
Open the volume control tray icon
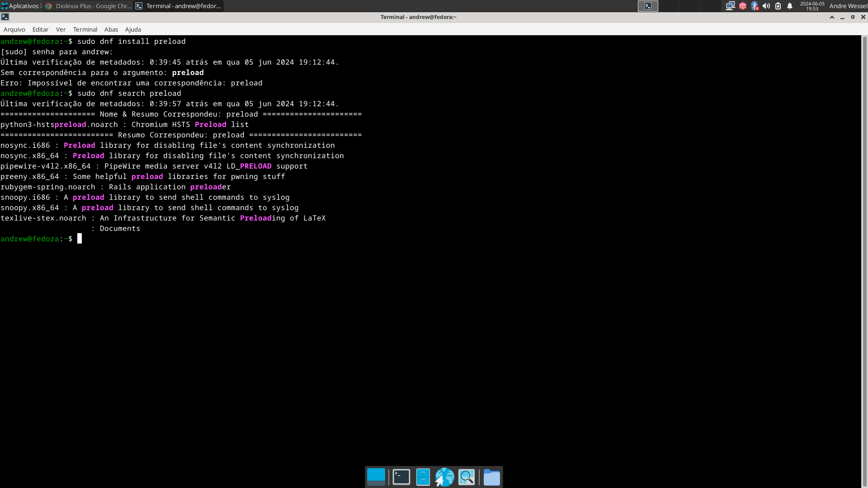(766, 6)
